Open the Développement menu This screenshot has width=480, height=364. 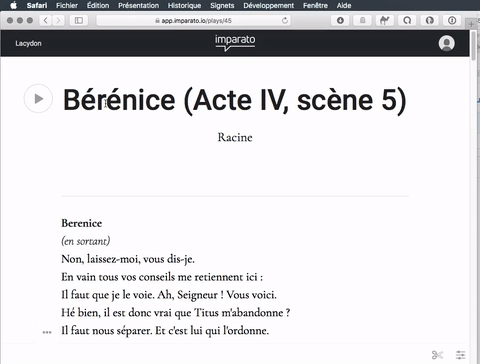(268, 5)
